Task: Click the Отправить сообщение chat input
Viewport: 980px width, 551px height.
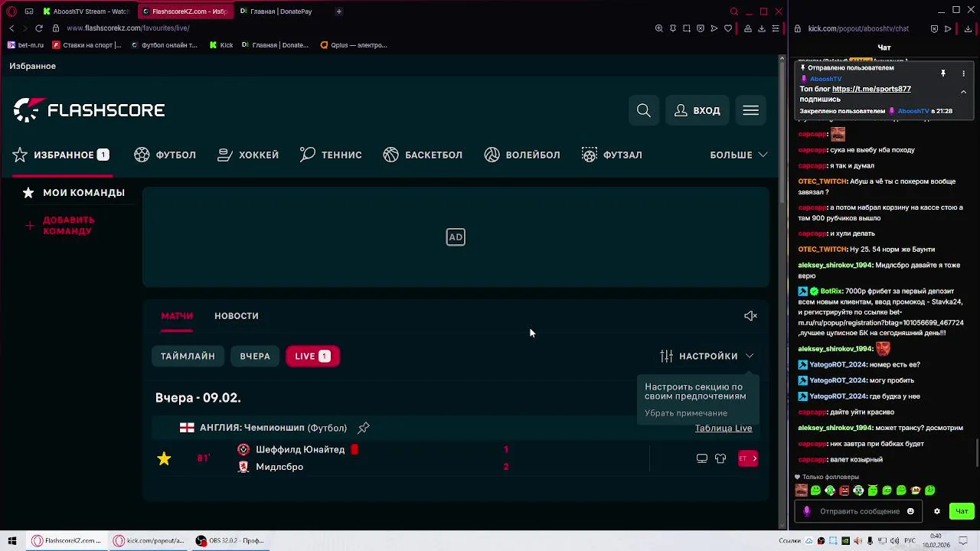Action: click(x=860, y=511)
